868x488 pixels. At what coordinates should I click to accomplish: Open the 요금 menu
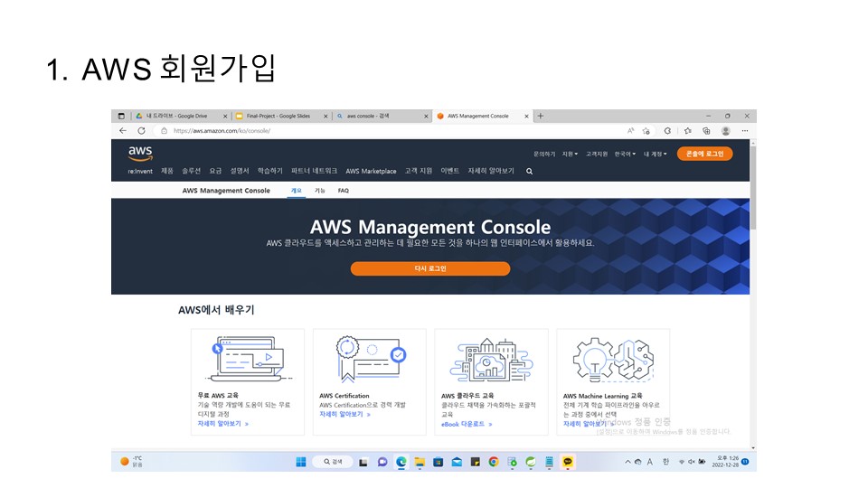(215, 171)
